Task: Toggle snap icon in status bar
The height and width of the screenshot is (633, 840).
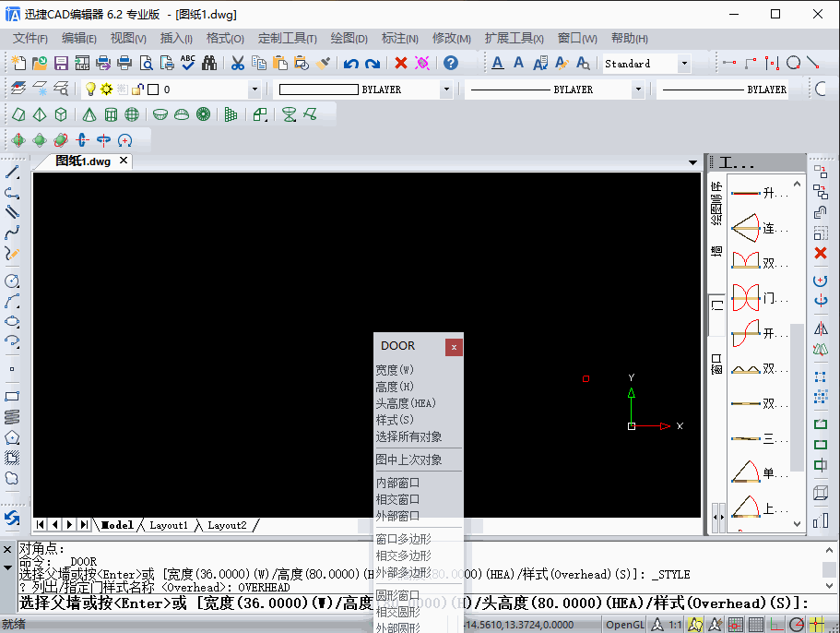Action: coord(735,625)
